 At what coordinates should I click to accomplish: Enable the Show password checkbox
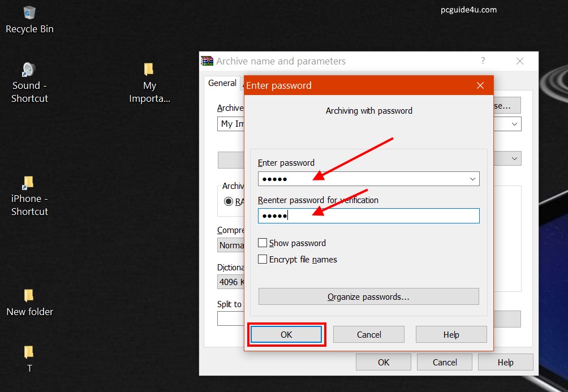coord(263,243)
